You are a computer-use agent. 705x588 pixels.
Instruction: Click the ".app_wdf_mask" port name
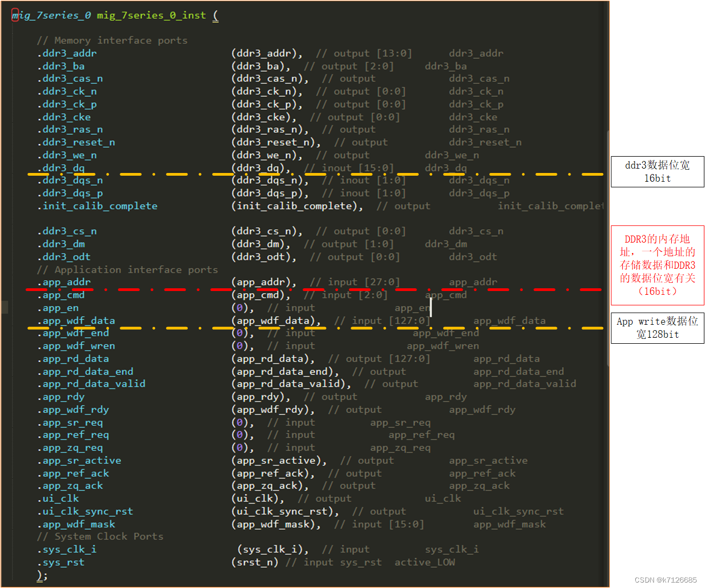click(x=76, y=524)
